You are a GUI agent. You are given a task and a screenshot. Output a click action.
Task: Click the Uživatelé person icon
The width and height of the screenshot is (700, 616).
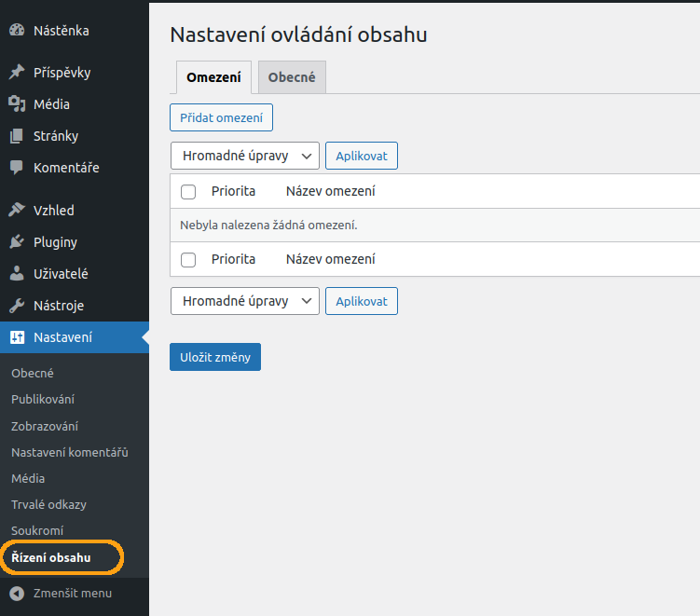17,274
